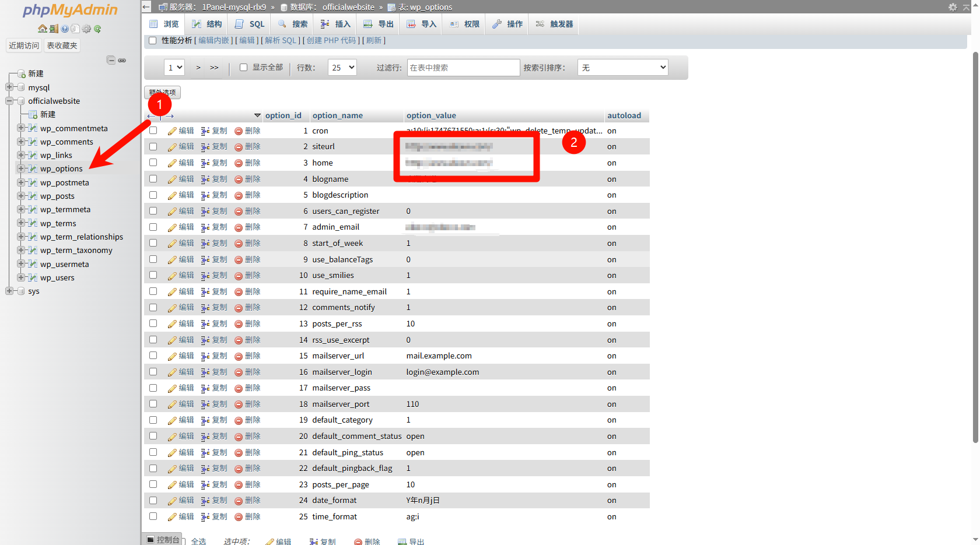Click the red delete icon for home row
The width and height of the screenshot is (980, 545).
(x=239, y=163)
